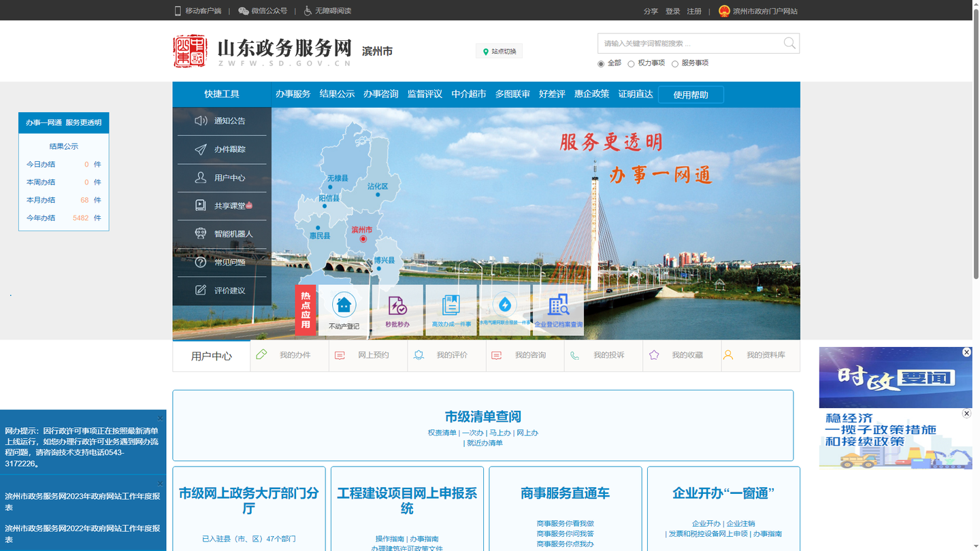Click the 我的投诉 phone icon
The width and height of the screenshot is (980, 551).
click(575, 355)
